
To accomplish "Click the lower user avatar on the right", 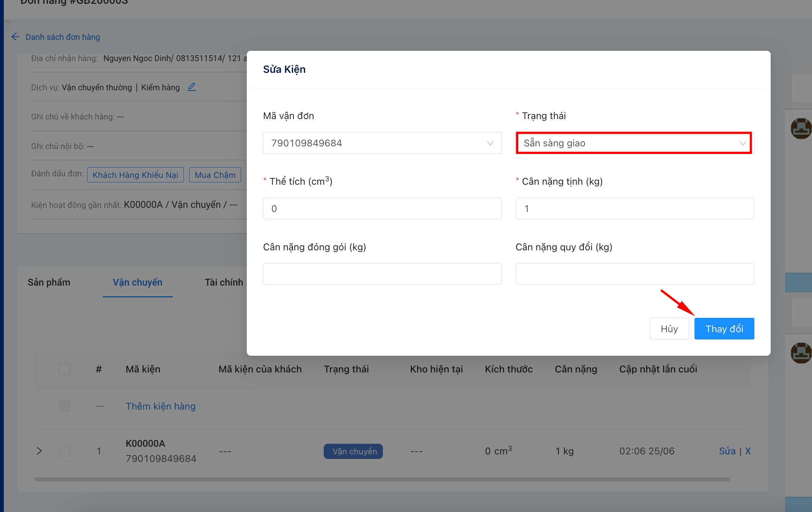I will [801, 353].
